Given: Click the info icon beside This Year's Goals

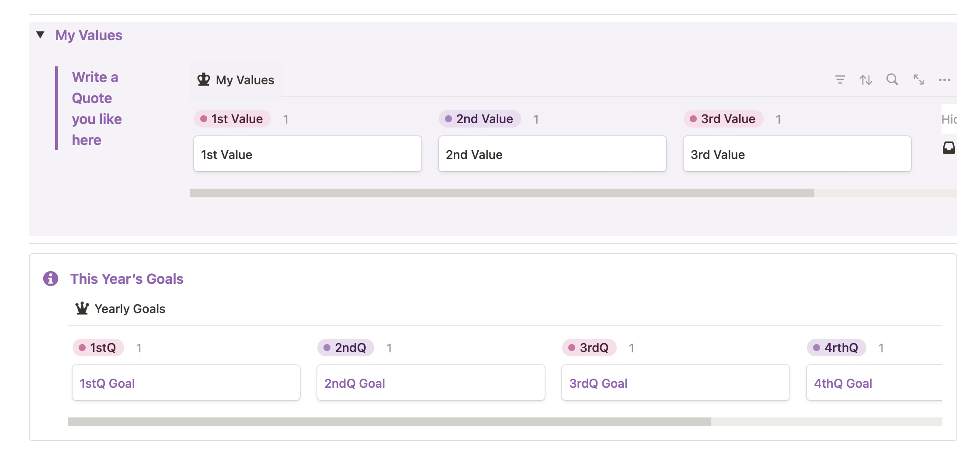Looking at the screenshot, I should pos(51,279).
